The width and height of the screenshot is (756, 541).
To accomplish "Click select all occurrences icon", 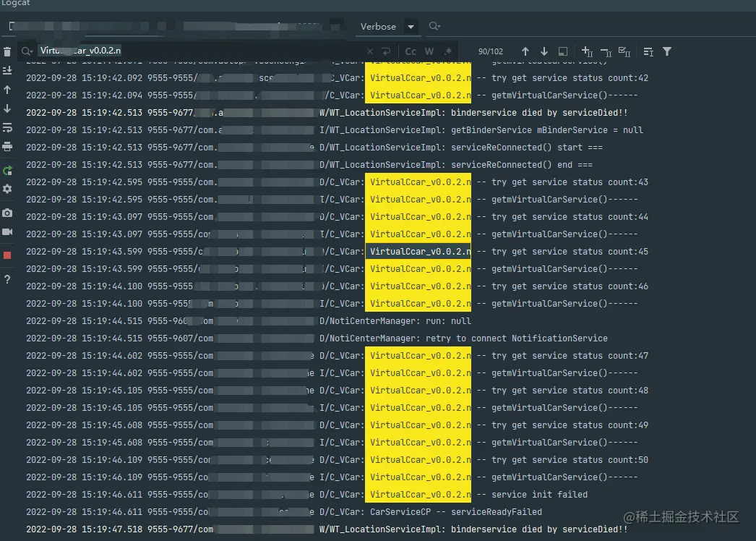I will [x=624, y=51].
